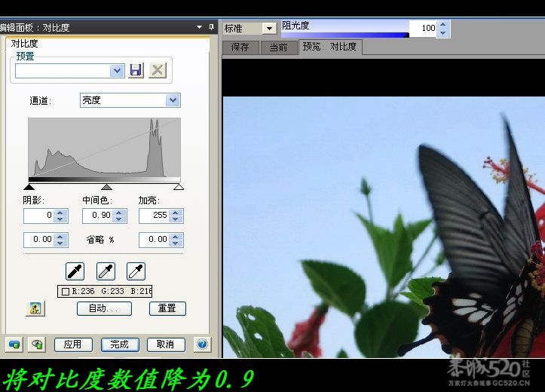Delete preset with the X icon
Screen dimensions: 545x392
tap(158, 70)
